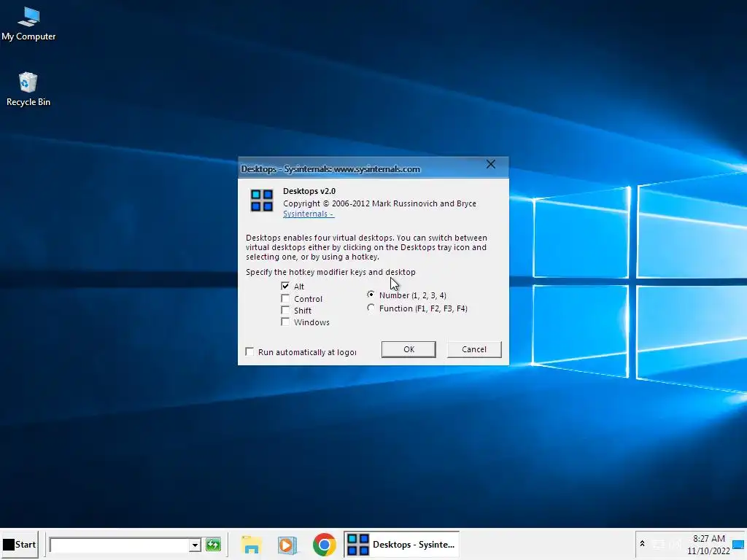Click the blue notification icon in tray

(x=738, y=544)
